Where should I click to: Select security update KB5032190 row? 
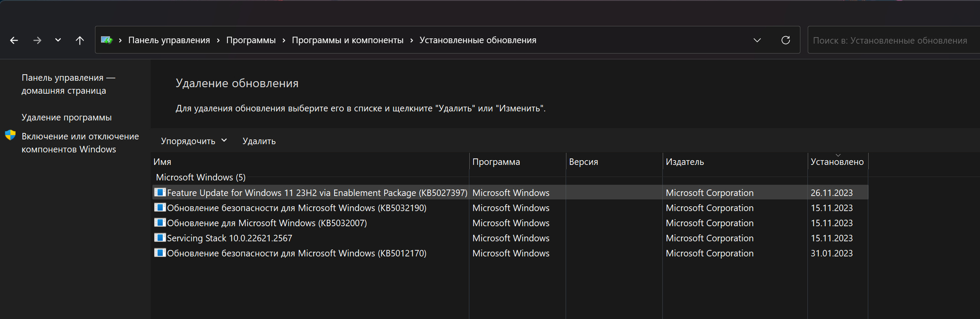tap(510, 208)
